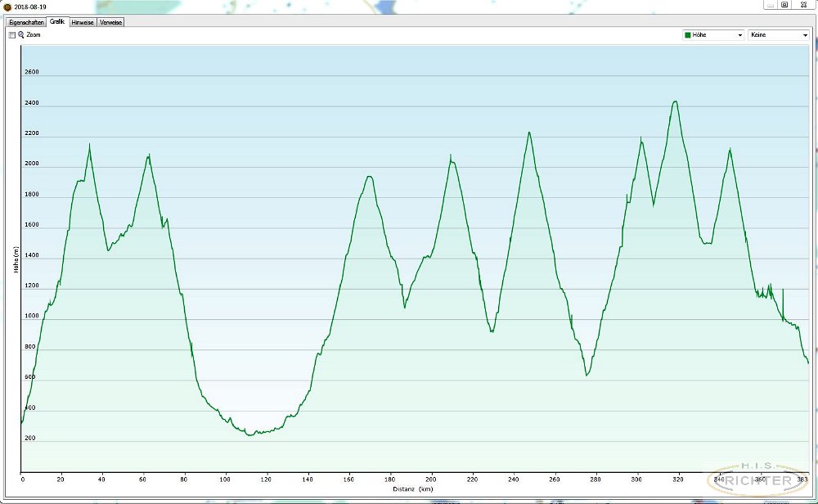
Task: Click the lowest valley point near km 110
Action: tap(250, 434)
